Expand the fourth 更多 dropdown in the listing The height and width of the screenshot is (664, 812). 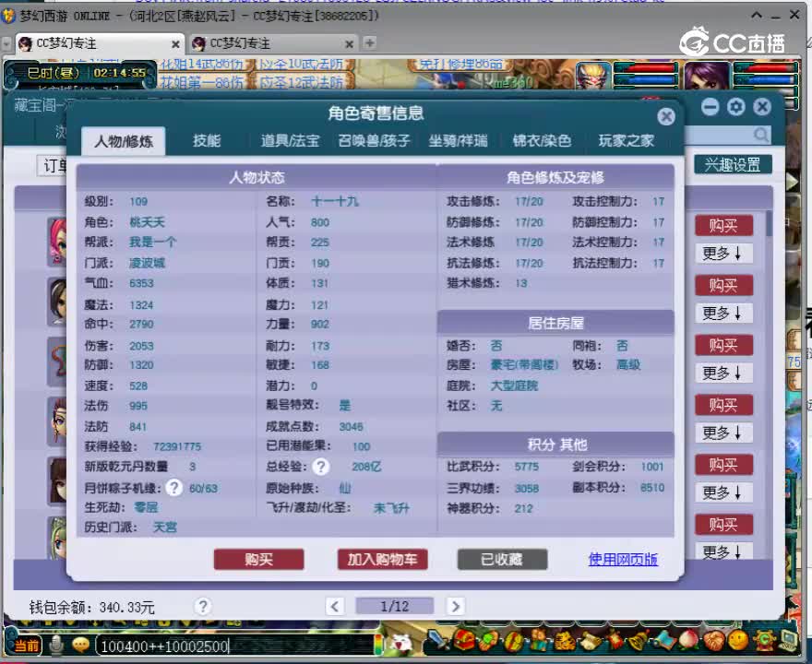(x=723, y=433)
